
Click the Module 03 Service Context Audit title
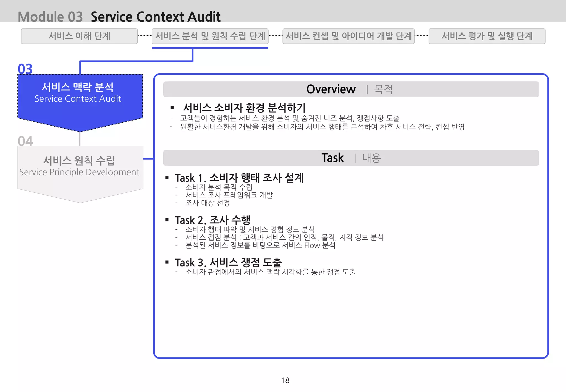[119, 17]
